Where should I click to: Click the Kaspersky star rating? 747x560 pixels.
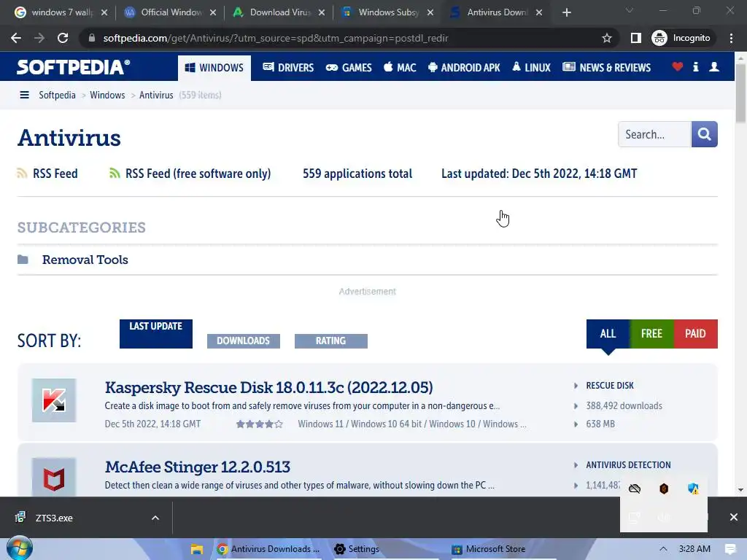[260, 424]
